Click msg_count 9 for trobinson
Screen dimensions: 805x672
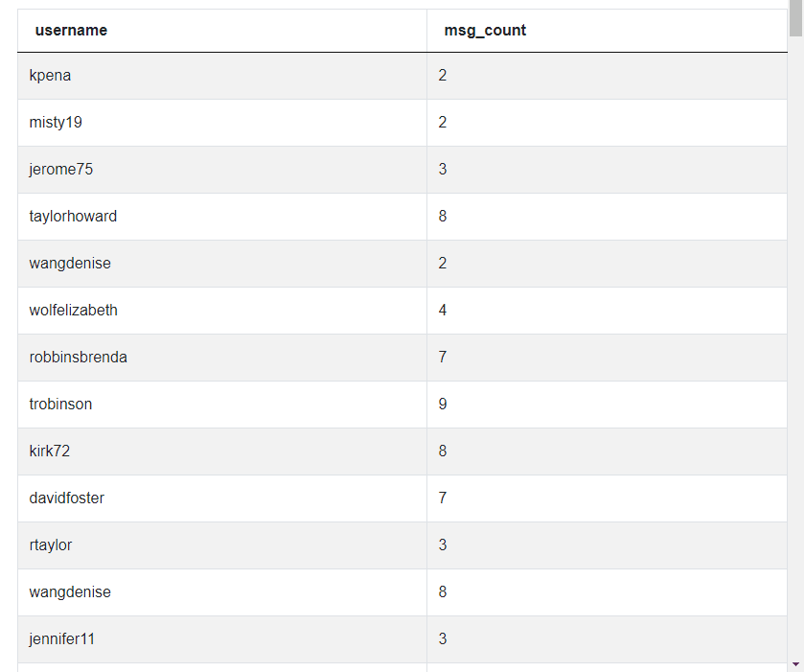pos(608,405)
